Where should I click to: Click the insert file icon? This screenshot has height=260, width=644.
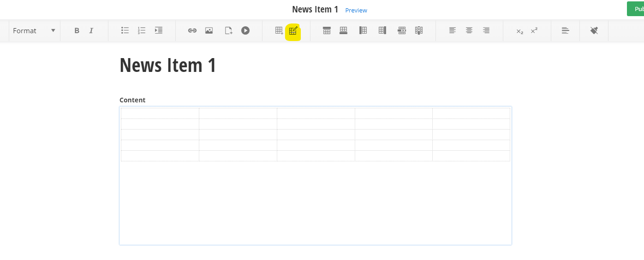(228, 31)
